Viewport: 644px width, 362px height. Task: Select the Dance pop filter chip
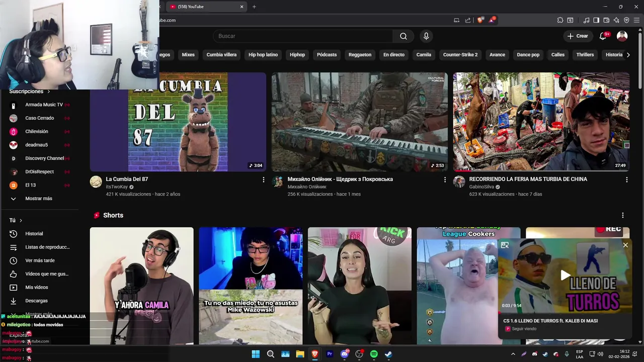pyautogui.click(x=528, y=55)
